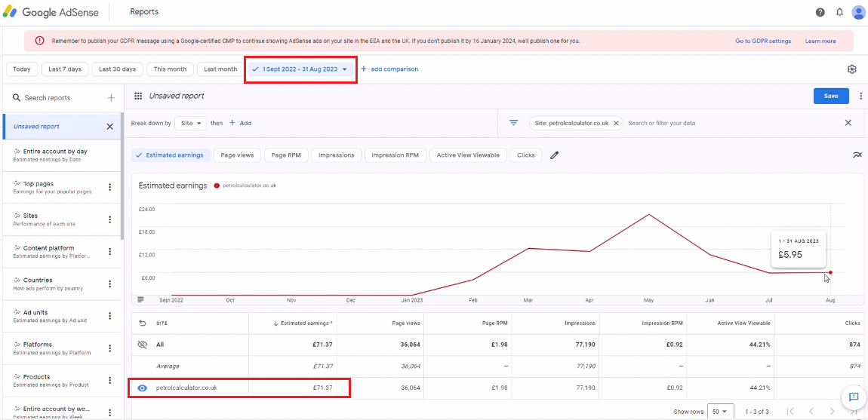868x420 pixels.
Task: Go to next page of table rows
Action: (x=832, y=412)
